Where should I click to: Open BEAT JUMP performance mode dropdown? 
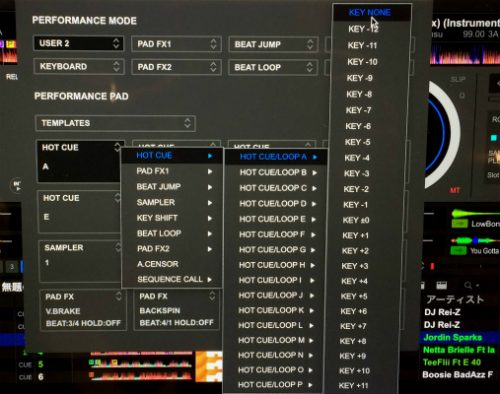coord(273,44)
